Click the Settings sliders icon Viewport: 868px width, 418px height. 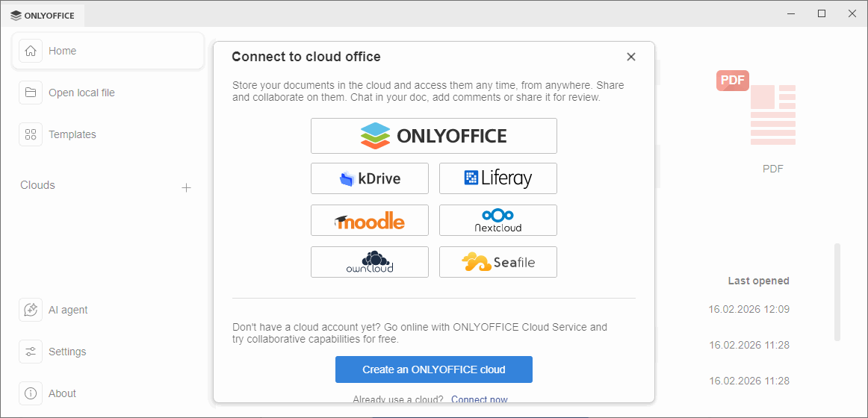(31, 352)
